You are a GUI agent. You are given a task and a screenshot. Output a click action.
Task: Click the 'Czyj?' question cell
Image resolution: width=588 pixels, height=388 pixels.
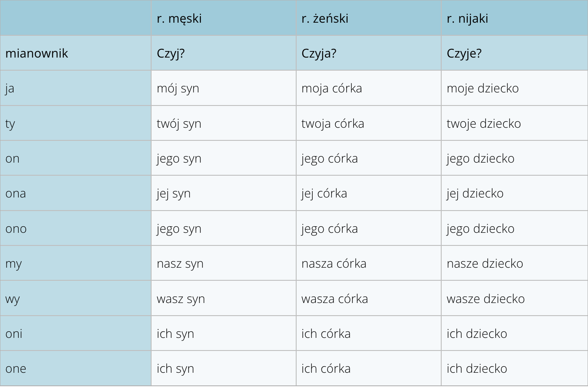(x=223, y=53)
